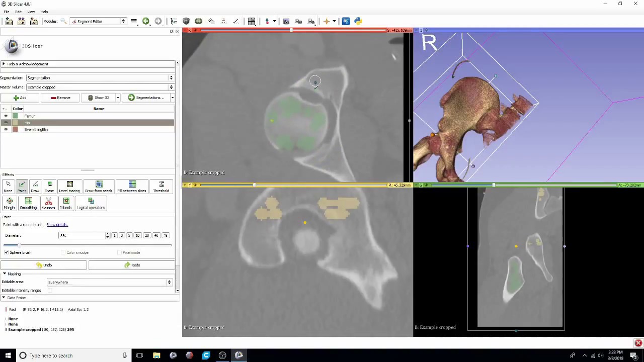644x362 pixels.
Task: Select the None effect tool
Action: click(x=8, y=187)
